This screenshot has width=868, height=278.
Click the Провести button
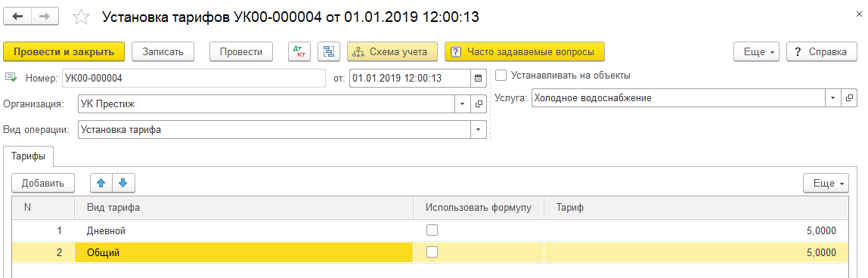coord(240,52)
